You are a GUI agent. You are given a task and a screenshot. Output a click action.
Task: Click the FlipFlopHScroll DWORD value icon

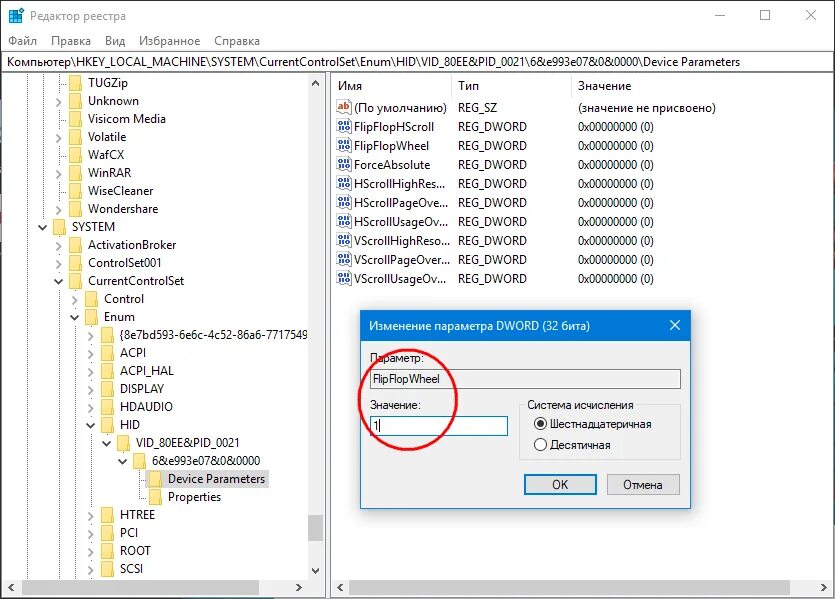[x=343, y=127]
